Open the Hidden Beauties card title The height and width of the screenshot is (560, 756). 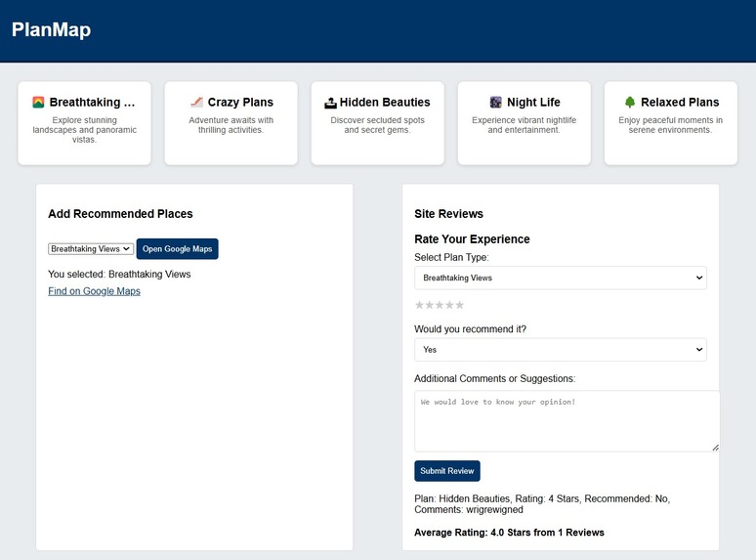pos(385,103)
